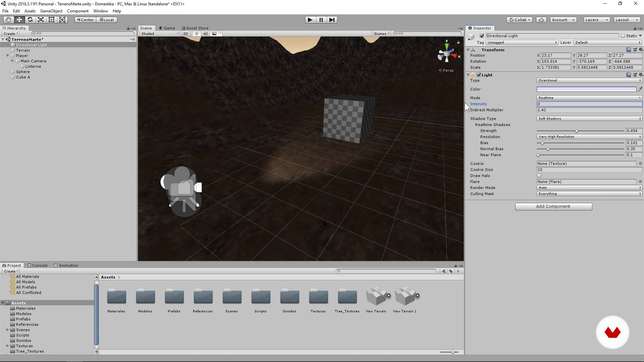The width and height of the screenshot is (644, 362).
Task: Open the Gizmos dropdown
Action: pos(382,34)
